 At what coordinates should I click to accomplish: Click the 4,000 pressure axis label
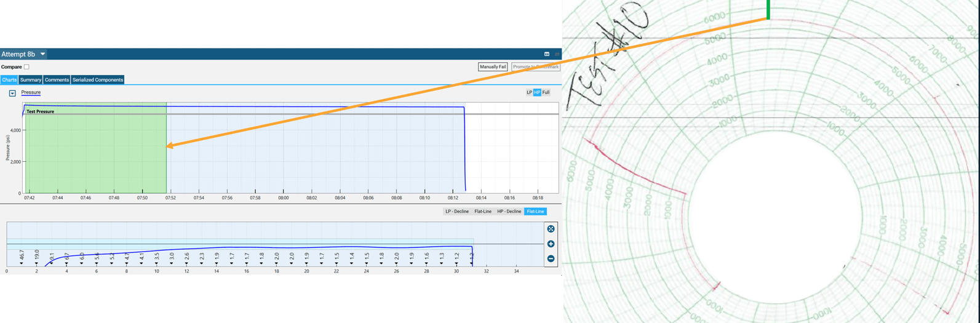pyautogui.click(x=15, y=130)
